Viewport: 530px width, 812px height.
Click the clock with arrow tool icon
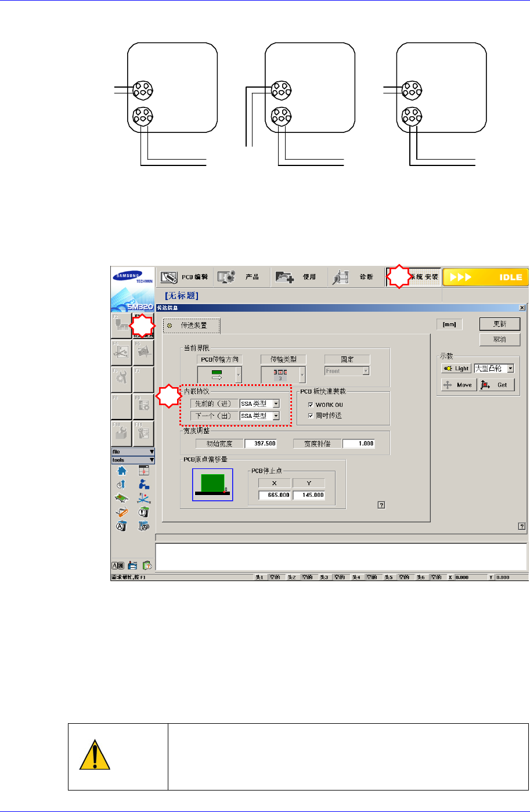point(122,485)
